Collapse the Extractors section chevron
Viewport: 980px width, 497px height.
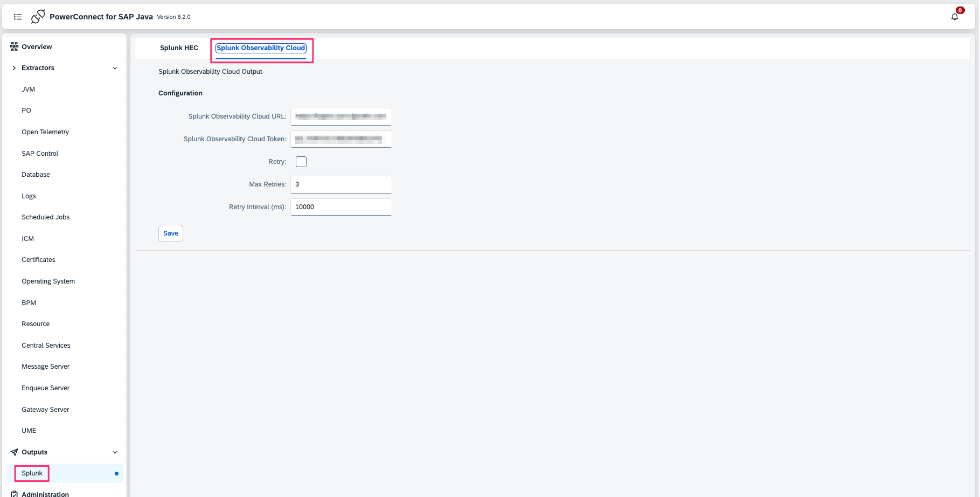pos(115,68)
